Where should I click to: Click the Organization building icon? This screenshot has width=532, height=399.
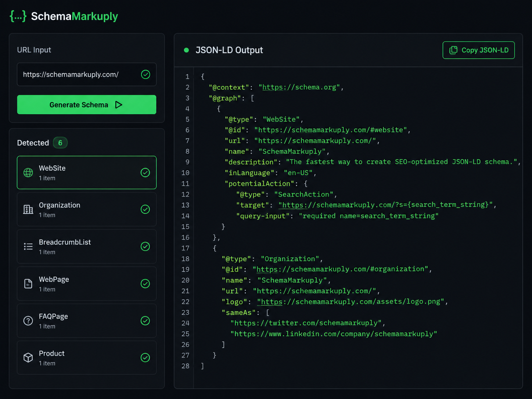tap(28, 209)
